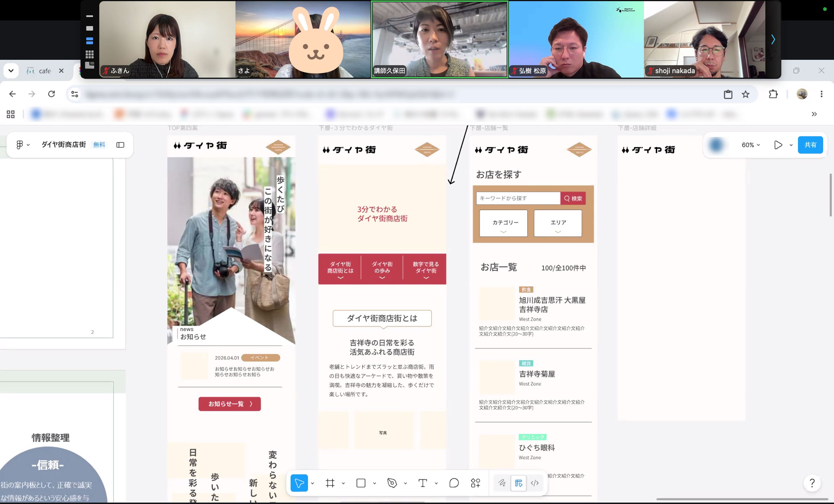834x504 pixels.
Task: Select the Pen tool
Action: pos(392,483)
